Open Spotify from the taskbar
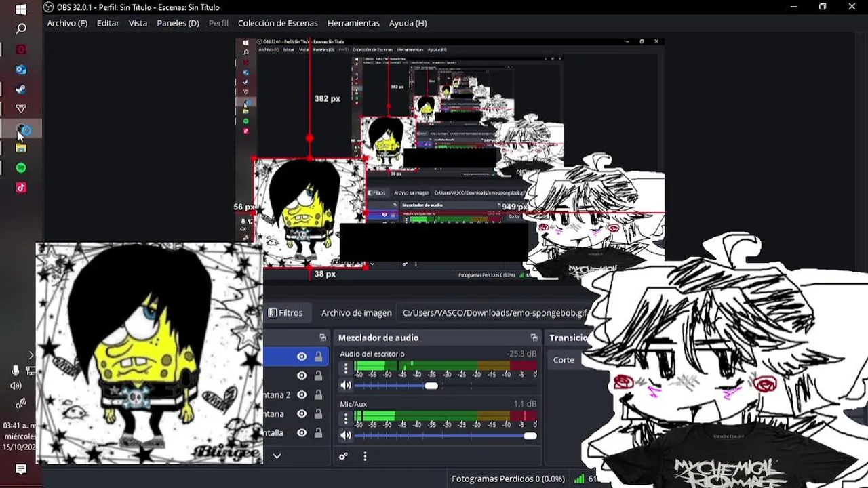Screen dimensions: 868x488 21,167
